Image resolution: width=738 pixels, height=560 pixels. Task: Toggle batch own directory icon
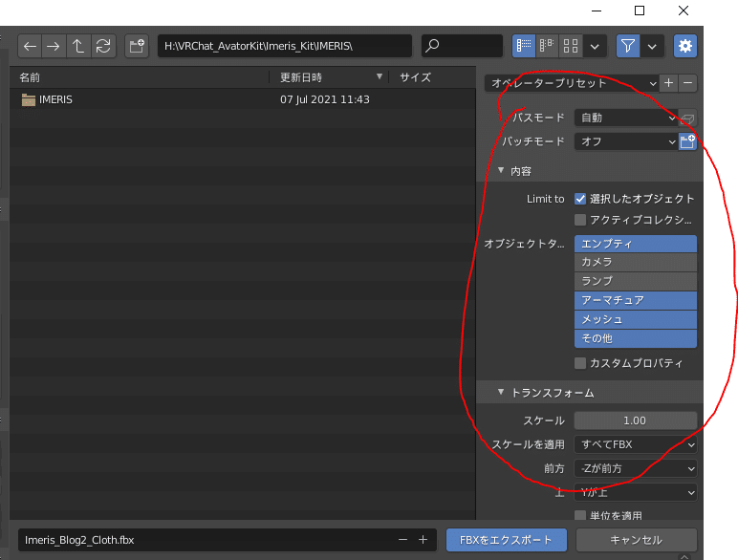click(687, 141)
